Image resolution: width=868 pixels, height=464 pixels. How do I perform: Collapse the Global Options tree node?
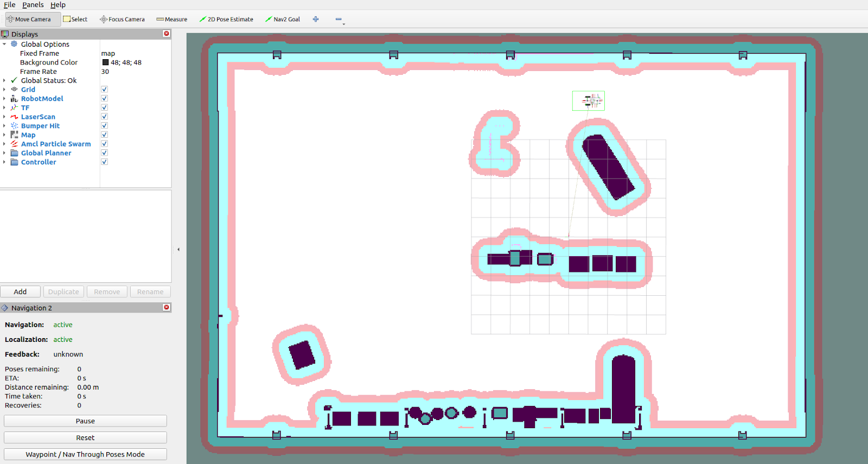tap(4, 44)
